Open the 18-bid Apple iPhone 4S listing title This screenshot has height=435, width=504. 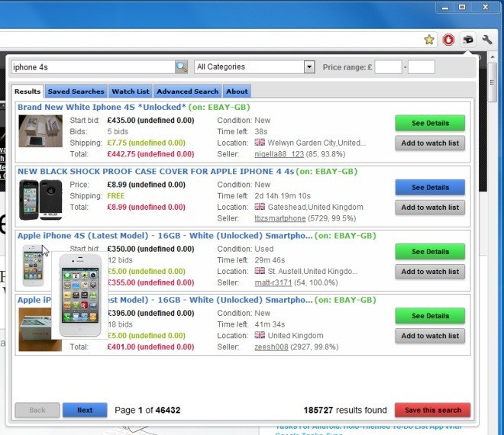click(x=165, y=300)
